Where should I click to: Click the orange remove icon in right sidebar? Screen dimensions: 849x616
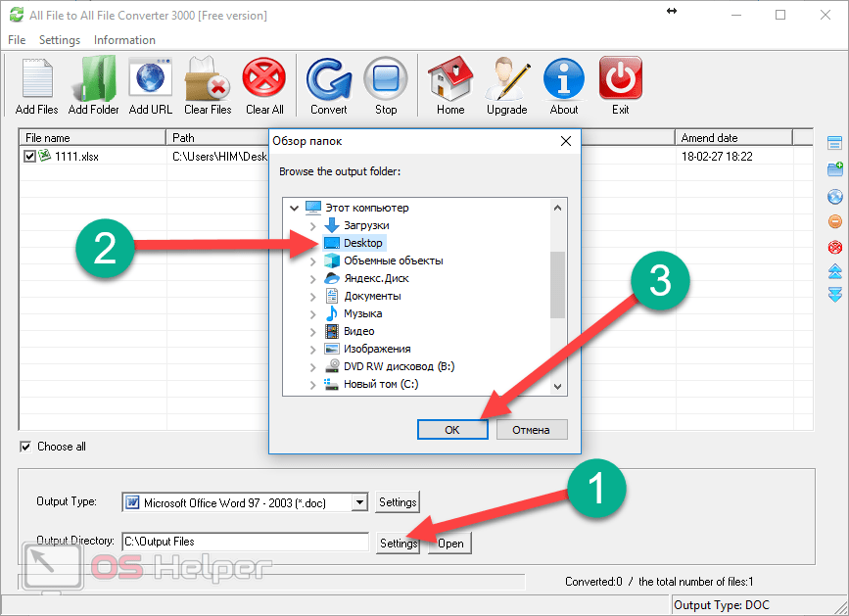(835, 221)
